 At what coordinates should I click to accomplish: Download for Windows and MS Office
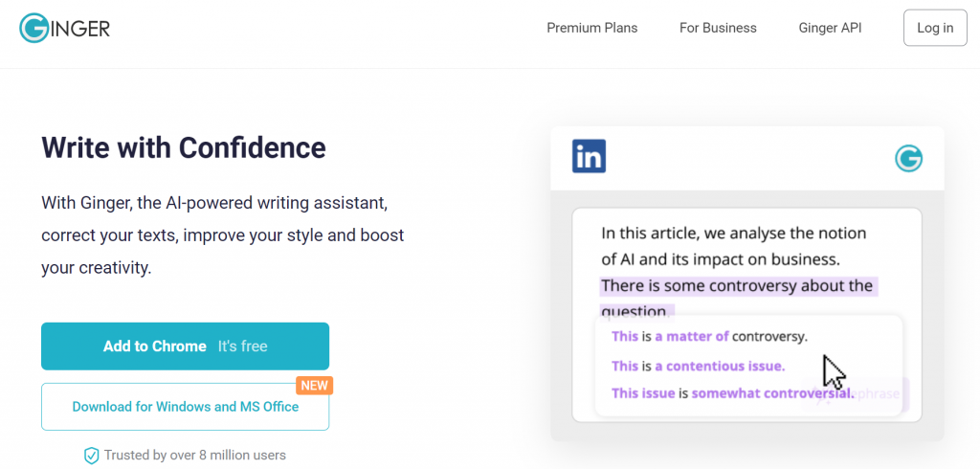point(185,407)
